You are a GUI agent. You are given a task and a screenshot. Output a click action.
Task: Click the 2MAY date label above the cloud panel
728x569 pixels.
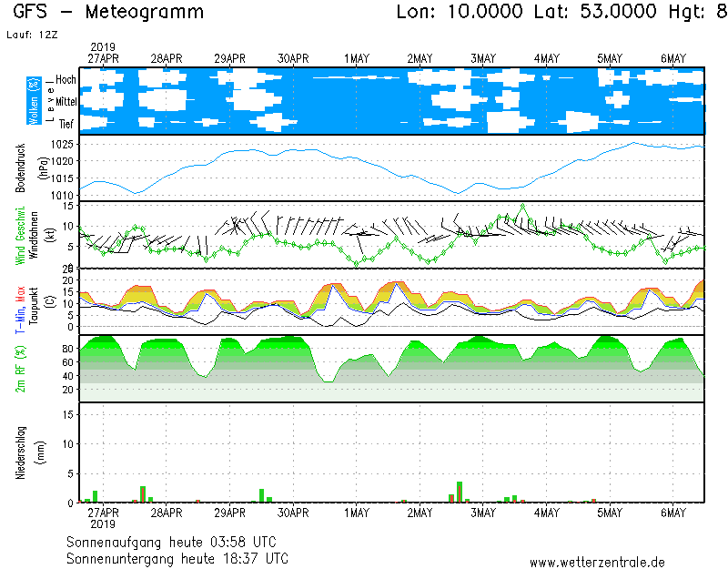[x=420, y=58]
